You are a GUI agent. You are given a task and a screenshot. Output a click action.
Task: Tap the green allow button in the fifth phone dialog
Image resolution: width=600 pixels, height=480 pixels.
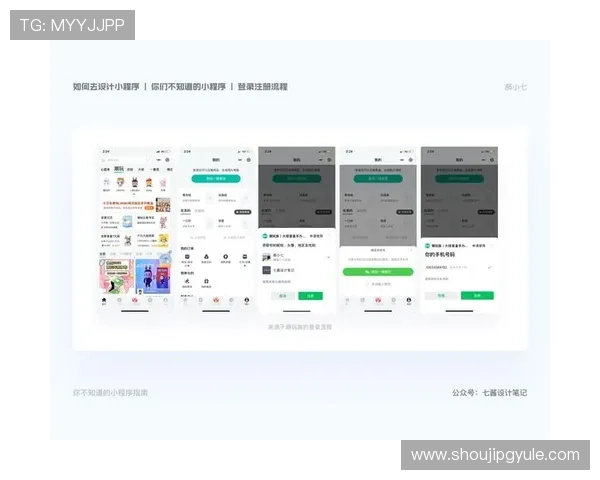click(477, 296)
